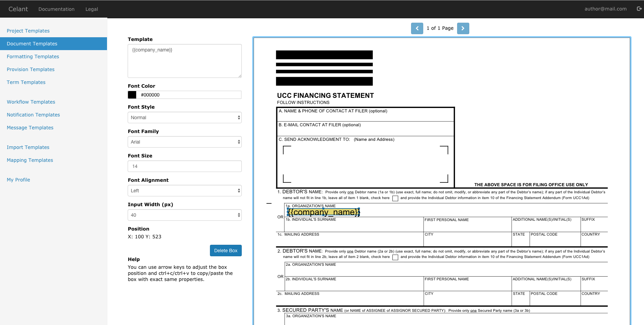This screenshot has height=325, width=644.
Task: Open the Input Width dropdown
Action: (x=185, y=215)
